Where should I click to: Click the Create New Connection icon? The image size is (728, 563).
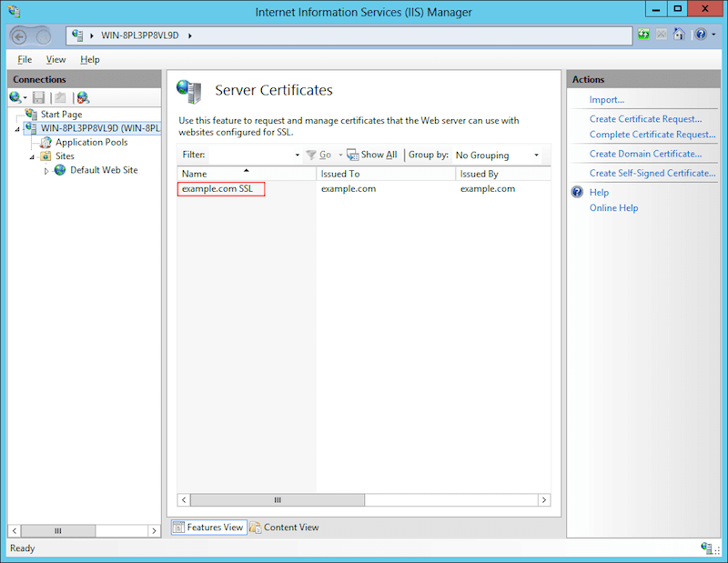pos(14,97)
